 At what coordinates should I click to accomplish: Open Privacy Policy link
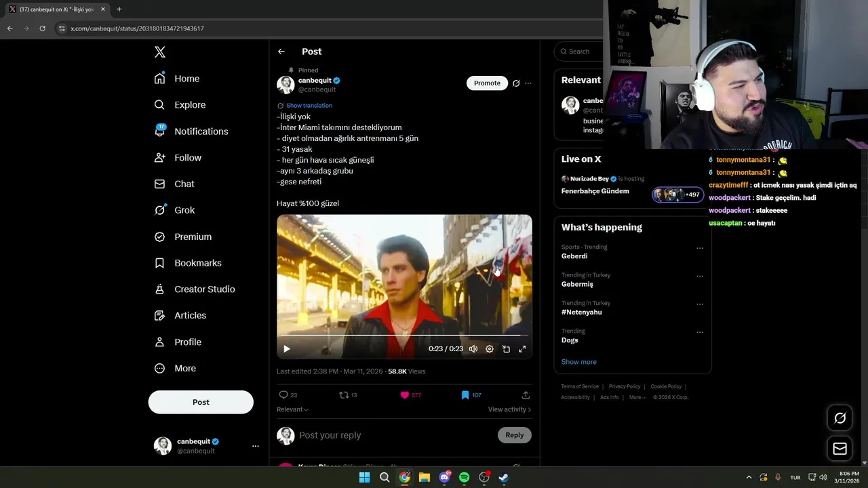pos(625,386)
